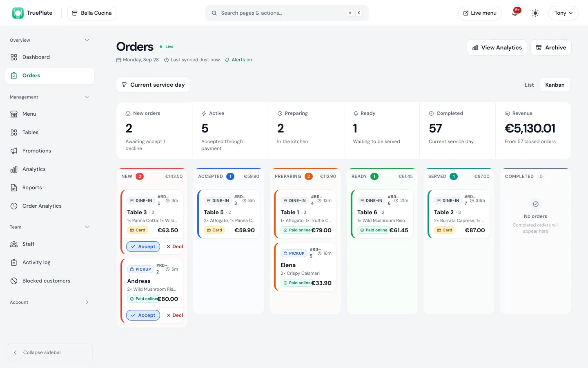This screenshot has width=588, height=368.
Task: Decline the Andreas pickup order
Action: pos(175,315)
